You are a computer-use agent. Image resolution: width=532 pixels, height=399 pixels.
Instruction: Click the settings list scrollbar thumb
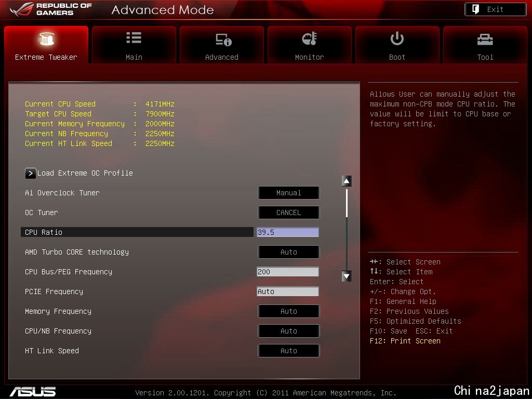click(x=347, y=203)
